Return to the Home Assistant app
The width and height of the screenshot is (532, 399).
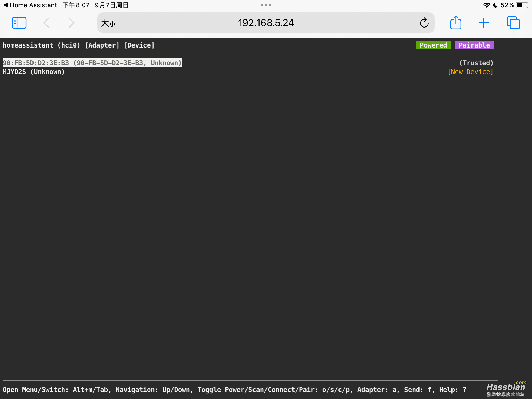(x=30, y=5)
